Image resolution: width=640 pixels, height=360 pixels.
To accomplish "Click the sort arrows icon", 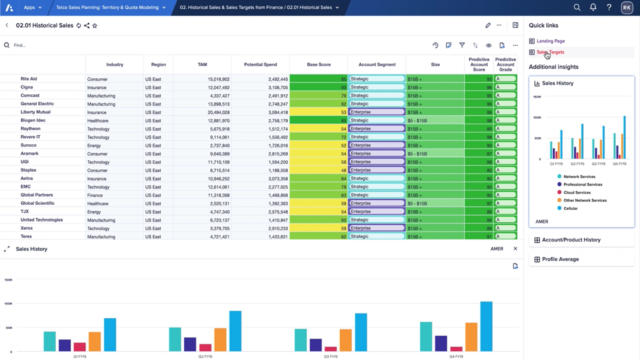I will pyautogui.click(x=475, y=45).
